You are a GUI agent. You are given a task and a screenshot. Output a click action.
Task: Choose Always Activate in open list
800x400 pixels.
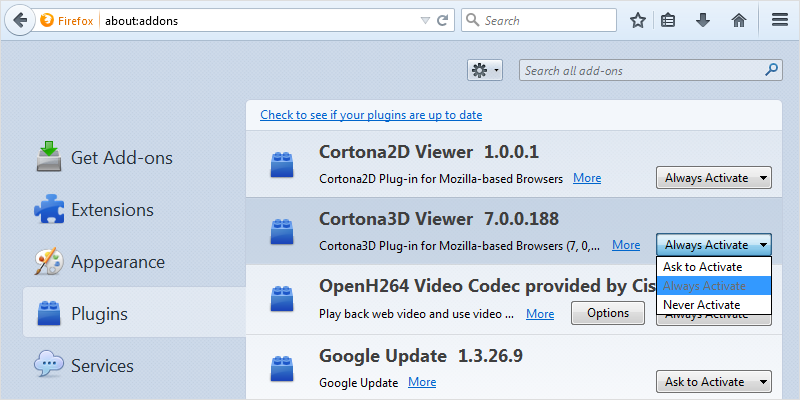click(714, 286)
